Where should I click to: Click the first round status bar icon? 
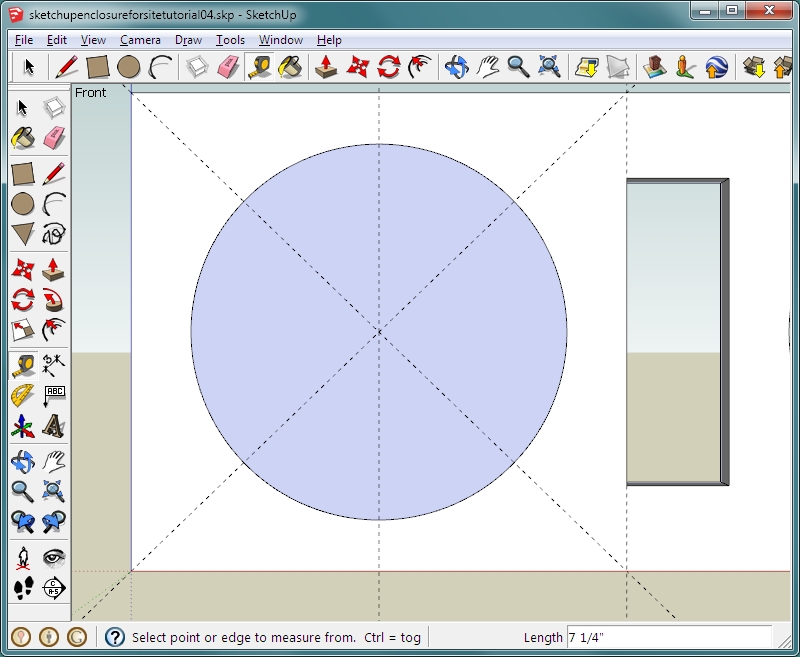click(x=20, y=637)
